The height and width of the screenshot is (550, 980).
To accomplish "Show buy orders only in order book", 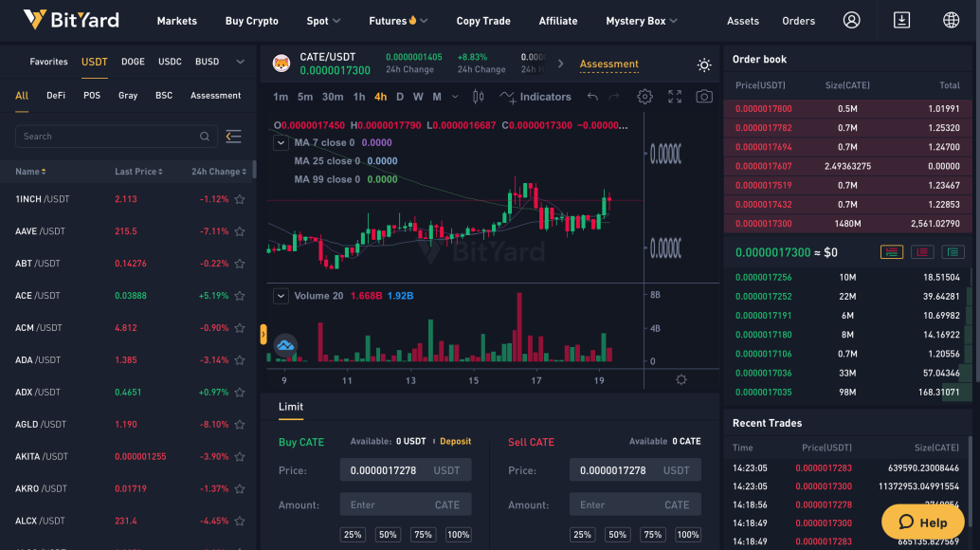I will click(953, 252).
